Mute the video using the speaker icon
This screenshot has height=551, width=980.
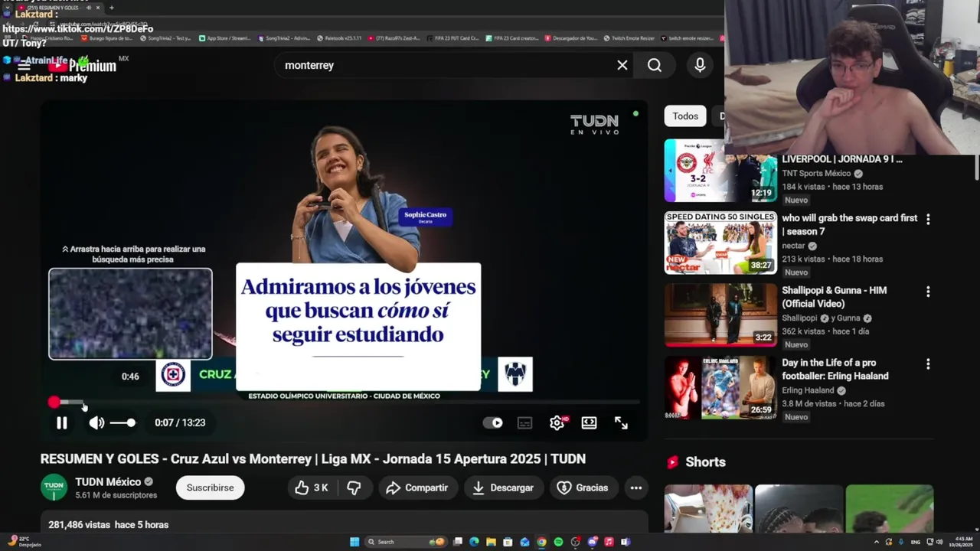[96, 422]
